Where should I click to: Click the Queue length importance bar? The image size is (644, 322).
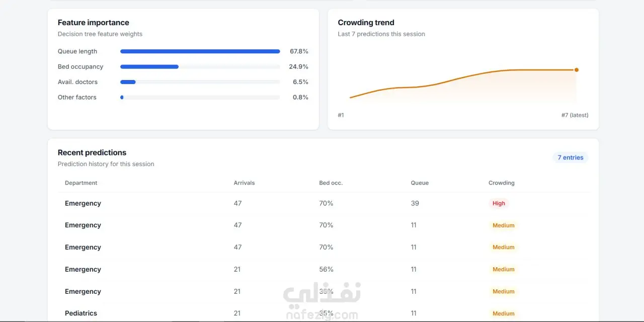[x=200, y=51]
